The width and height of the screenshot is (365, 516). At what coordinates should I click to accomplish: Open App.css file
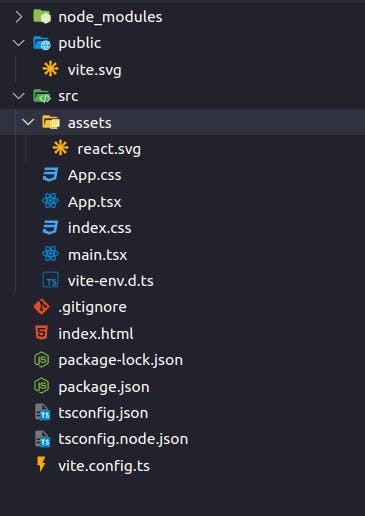tap(94, 175)
